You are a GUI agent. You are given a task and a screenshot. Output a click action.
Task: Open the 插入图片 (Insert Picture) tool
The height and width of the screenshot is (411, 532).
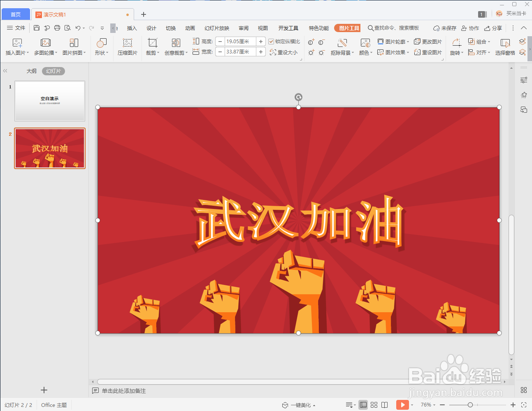pos(17,46)
